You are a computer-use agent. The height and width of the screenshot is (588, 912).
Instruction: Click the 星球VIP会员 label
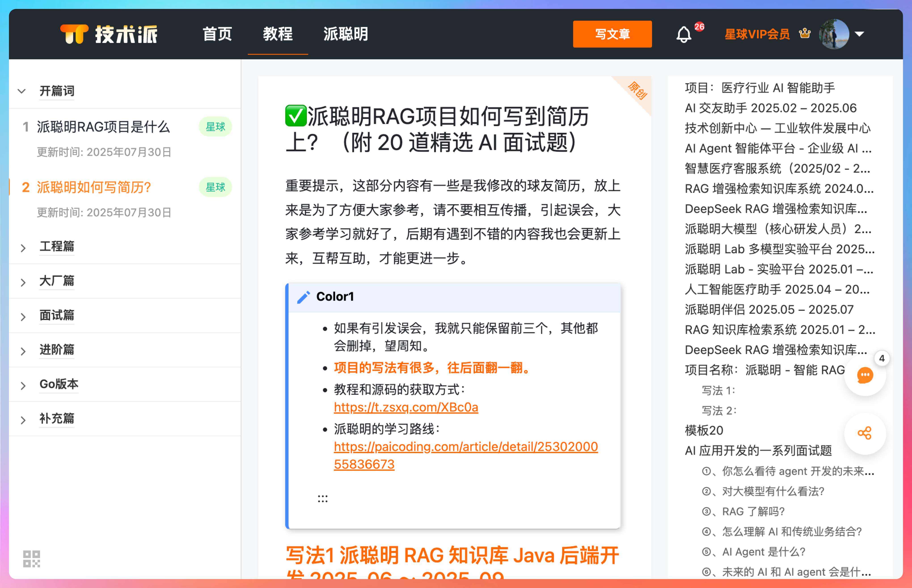pos(757,34)
